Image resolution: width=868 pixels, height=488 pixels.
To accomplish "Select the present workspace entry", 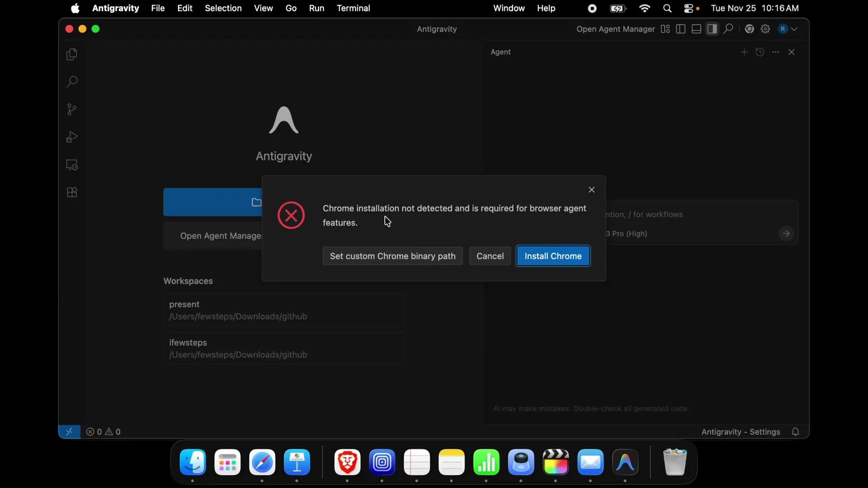I will tap(284, 310).
